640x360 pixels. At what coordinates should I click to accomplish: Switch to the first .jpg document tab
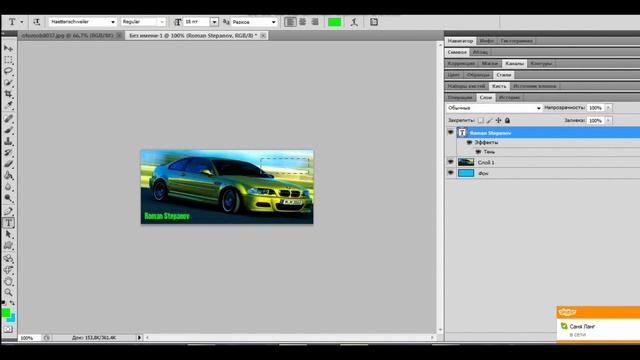click(67, 36)
